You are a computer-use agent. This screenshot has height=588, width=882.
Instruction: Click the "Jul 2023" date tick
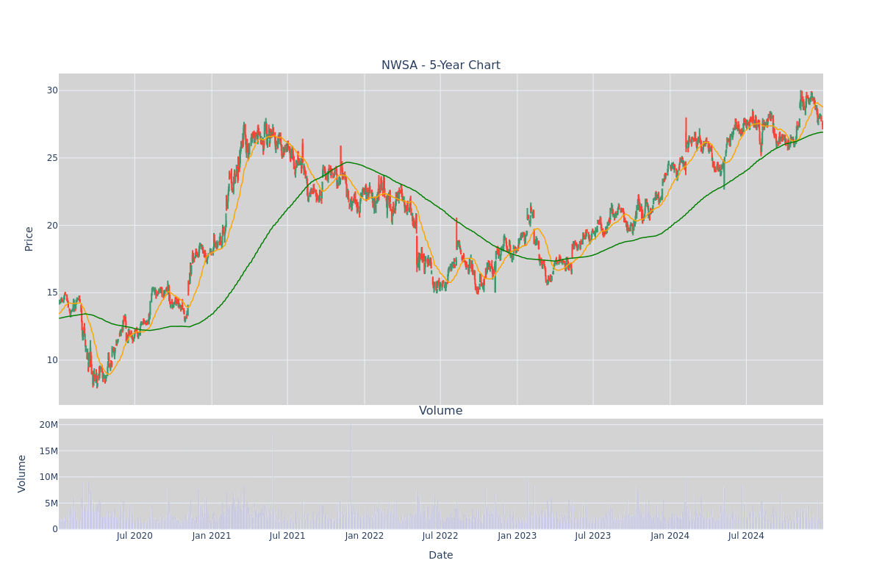[x=593, y=536]
